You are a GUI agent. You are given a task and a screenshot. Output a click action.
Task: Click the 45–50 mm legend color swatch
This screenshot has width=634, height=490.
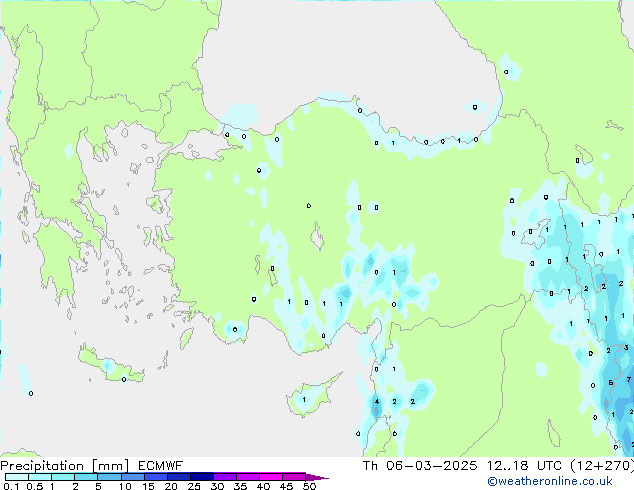[x=294, y=477]
